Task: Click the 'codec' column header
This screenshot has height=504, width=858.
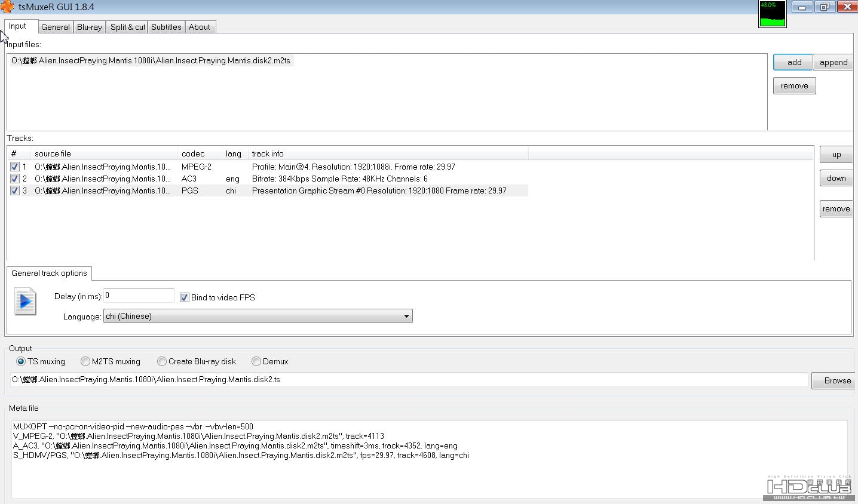Action: (x=200, y=153)
